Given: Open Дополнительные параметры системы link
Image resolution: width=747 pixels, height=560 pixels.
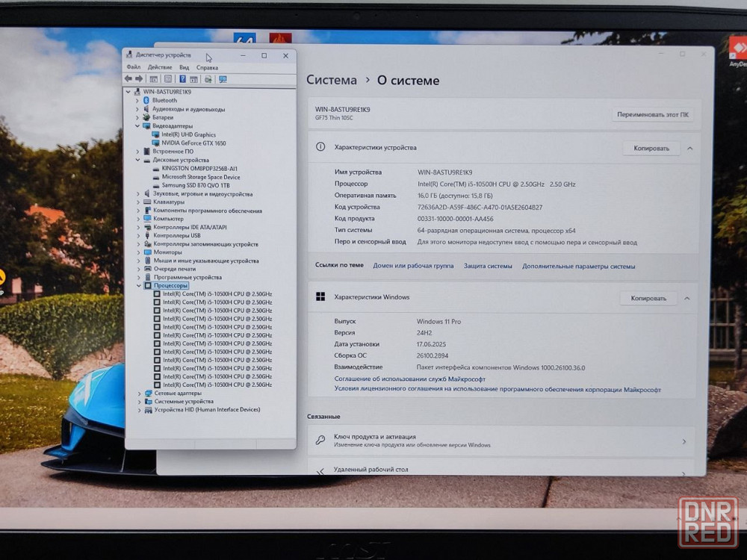Looking at the screenshot, I should 578,267.
